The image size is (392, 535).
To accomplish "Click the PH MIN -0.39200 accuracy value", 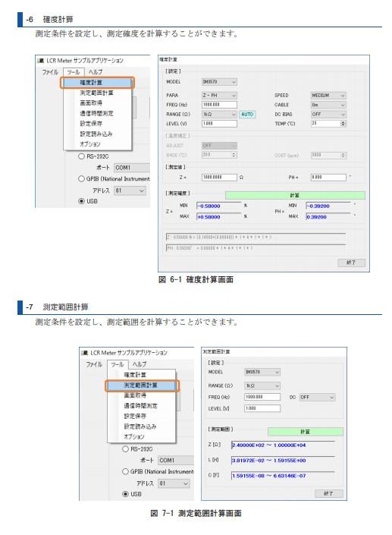I will click(328, 206).
